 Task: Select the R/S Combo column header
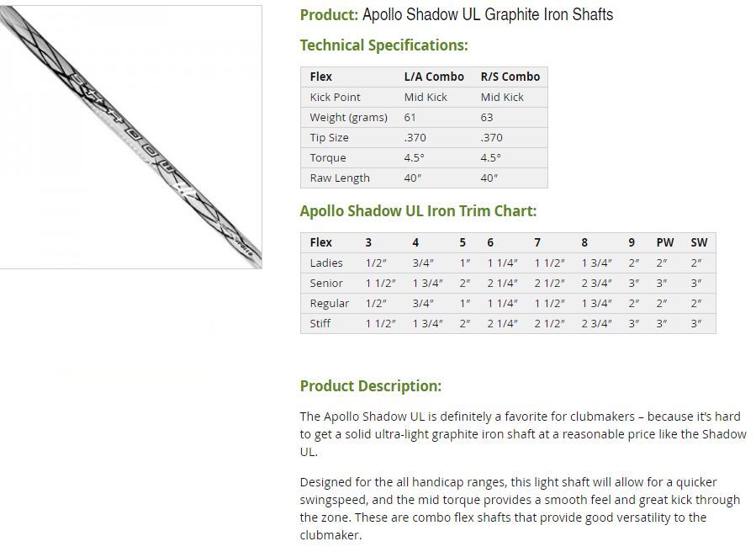pyautogui.click(x=510, y=77)
